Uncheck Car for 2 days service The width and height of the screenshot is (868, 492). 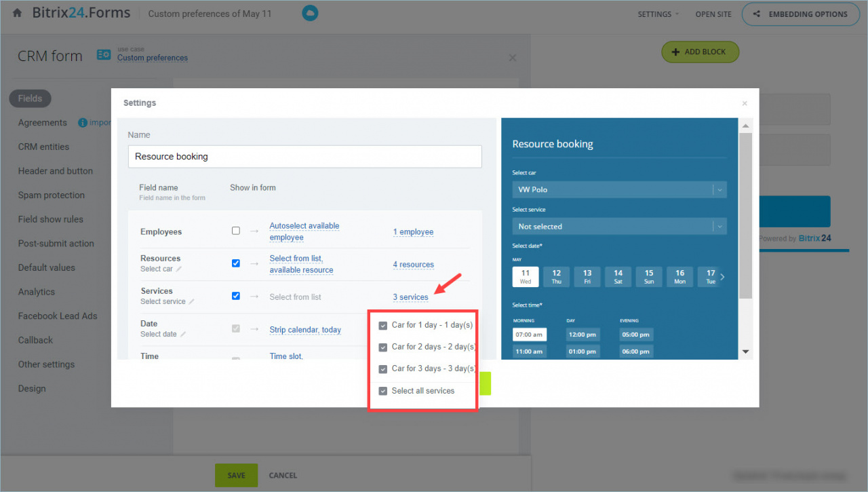[x=383, y=347]
